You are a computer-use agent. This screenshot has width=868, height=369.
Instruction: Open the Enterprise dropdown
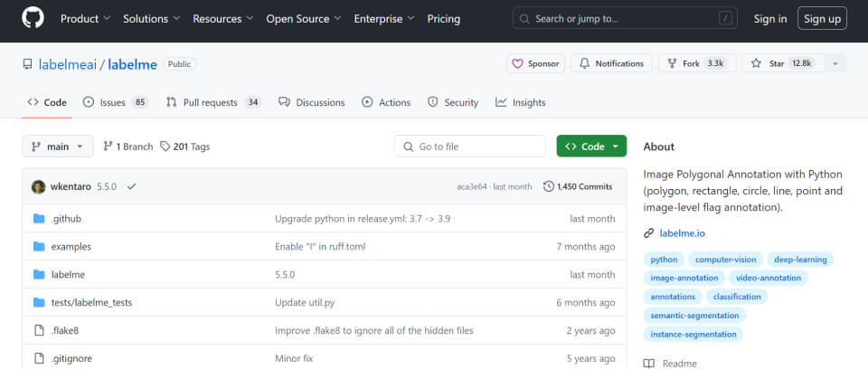(384, 19)
